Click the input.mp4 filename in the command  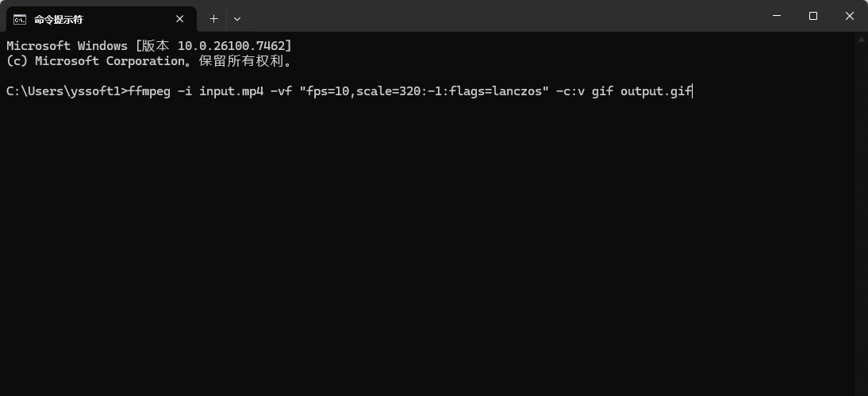(231, 91)
